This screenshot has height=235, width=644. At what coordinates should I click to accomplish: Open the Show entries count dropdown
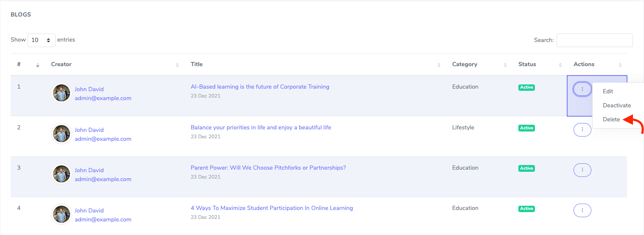(41, 40)
